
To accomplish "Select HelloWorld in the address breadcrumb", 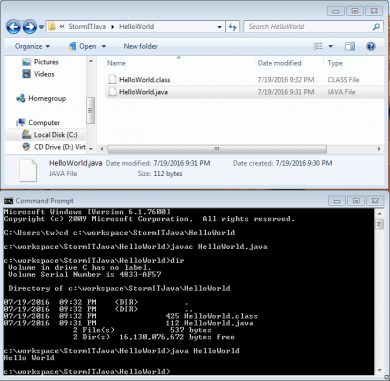I will (x=136, y=27).
